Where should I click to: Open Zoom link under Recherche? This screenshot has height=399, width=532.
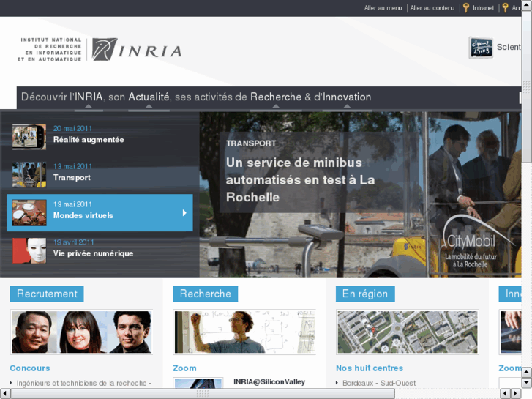point(184,368)
